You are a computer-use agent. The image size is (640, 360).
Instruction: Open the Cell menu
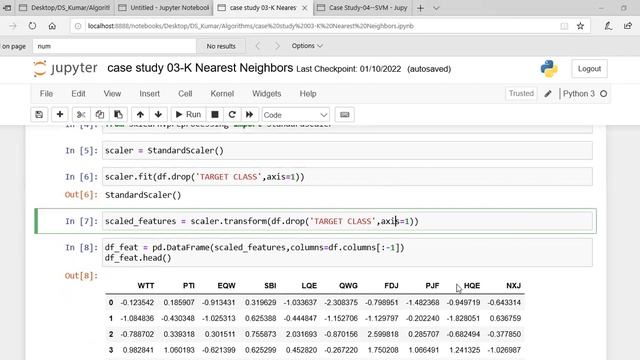tap(185, 93)
